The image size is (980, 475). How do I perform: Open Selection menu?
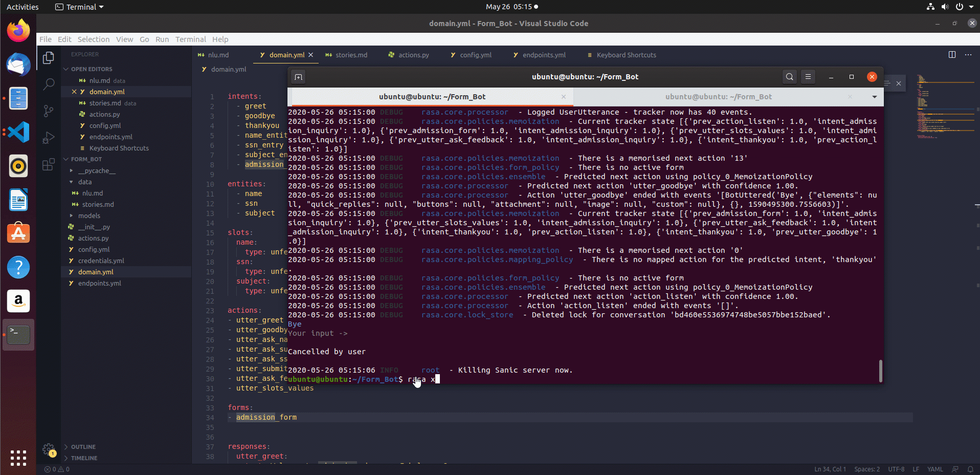click(94, 39)
